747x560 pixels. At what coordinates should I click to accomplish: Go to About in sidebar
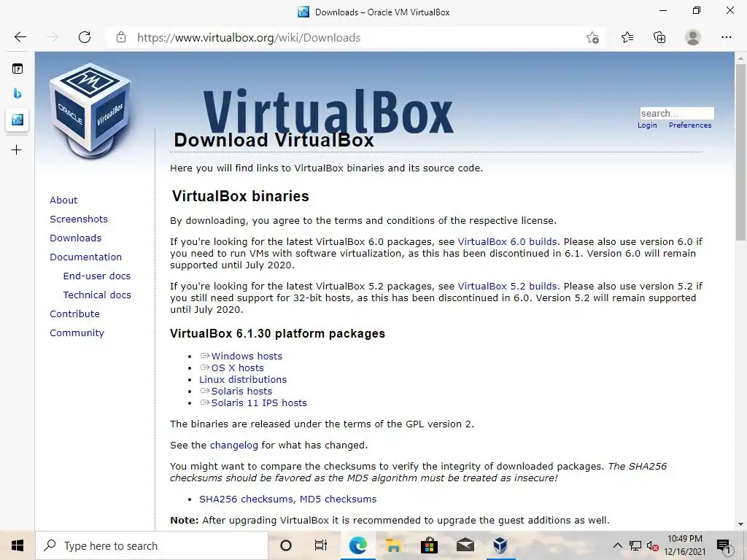[63, 200]
